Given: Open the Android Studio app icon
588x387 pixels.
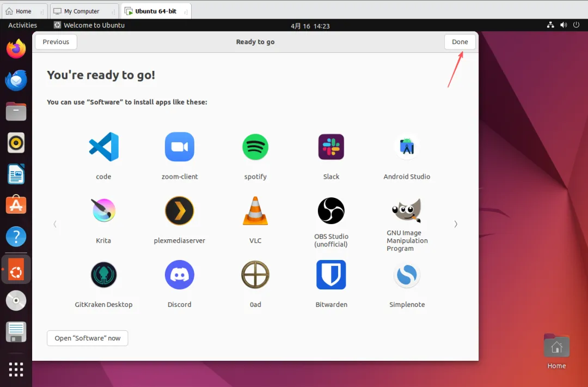Looking at the screenshot, I should (407, 147).
